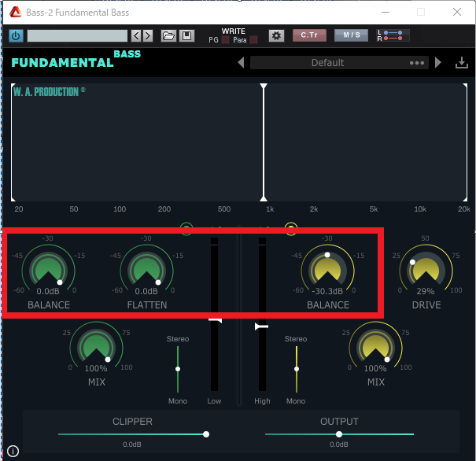This screenshot has height=461, width=476.
Task: Go to previous host preset arrow
Action: click(x=136, y=36)
